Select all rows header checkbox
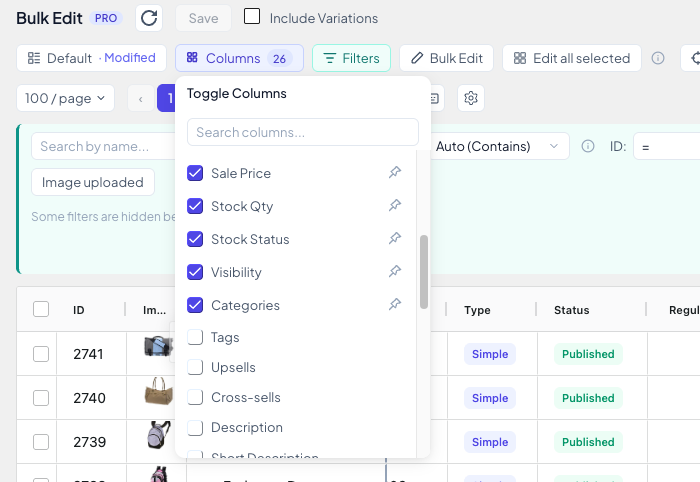Viewport: 700px width, 482px height. point(41,309)
